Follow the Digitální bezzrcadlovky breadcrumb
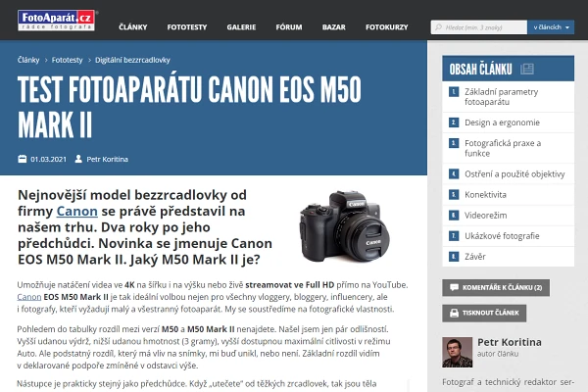Image resolution: width=588 pixels, height=392 pixels. point(132,60)
